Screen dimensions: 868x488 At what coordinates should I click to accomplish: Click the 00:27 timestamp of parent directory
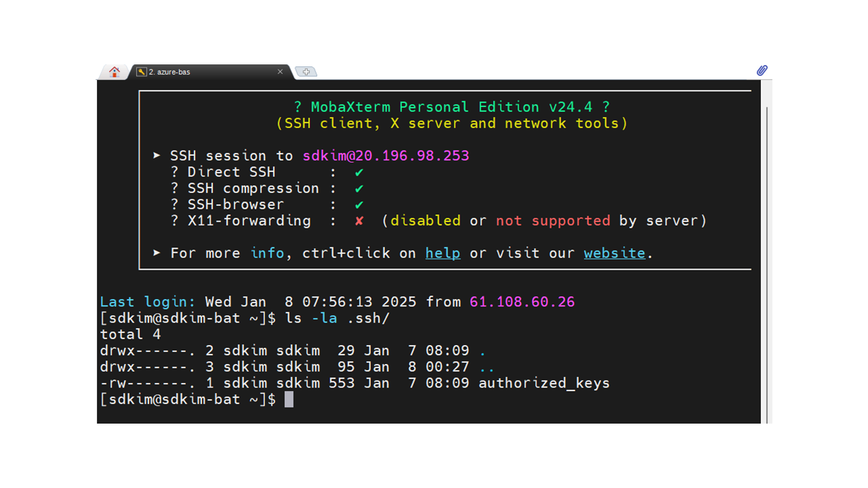(x=448, y=367)
